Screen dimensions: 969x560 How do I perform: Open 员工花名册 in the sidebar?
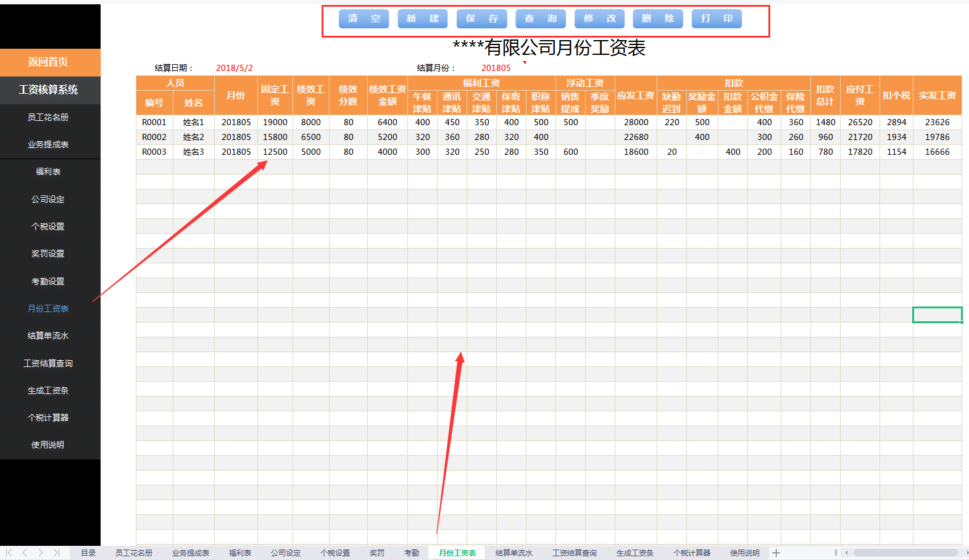48,117
